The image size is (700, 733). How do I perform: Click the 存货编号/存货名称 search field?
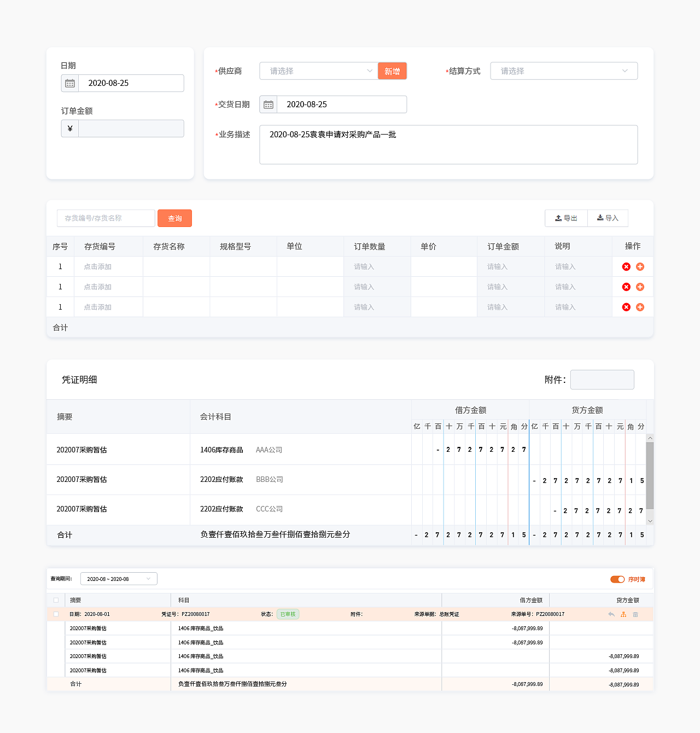[x=106, y=218]
